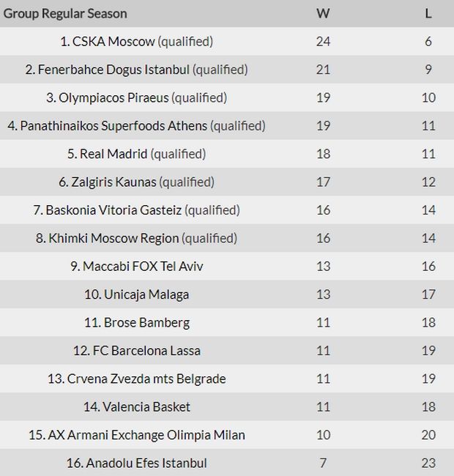Click the W column header

(323, 13)
